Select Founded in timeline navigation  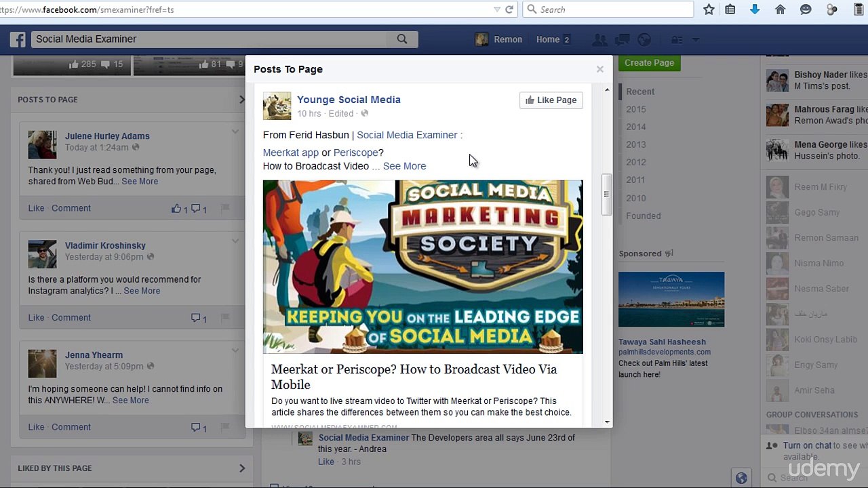[643, 216]
